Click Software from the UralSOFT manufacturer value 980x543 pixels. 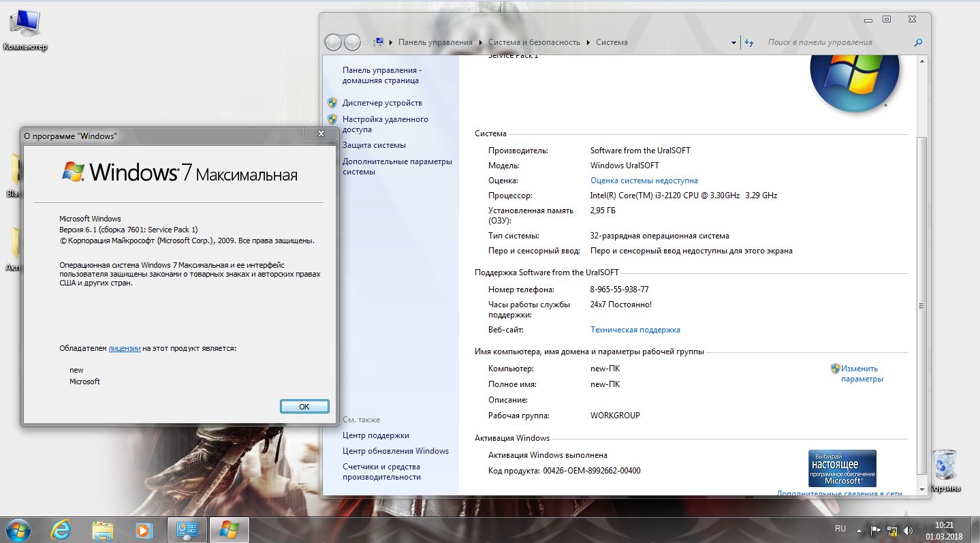pos(640,151)
